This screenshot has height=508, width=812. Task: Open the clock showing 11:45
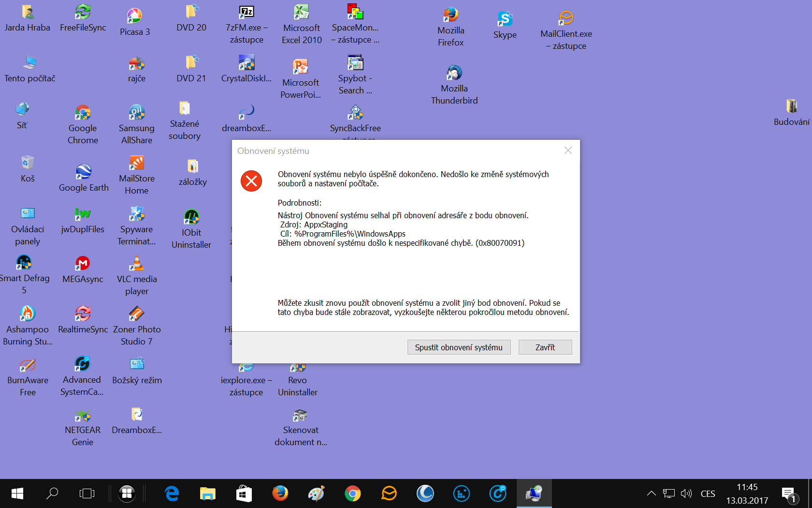coord(747,493)
